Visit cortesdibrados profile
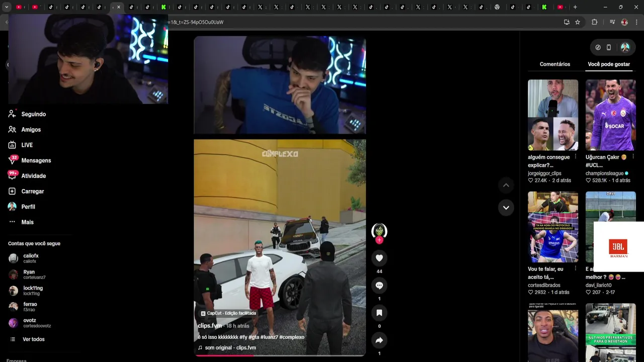 (544, 286)
